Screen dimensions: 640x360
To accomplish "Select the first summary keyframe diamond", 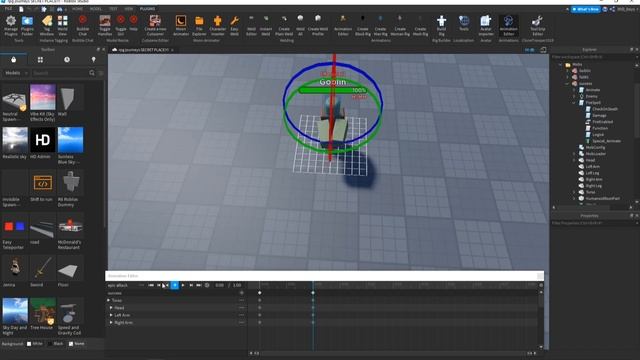I will [260, 293].
